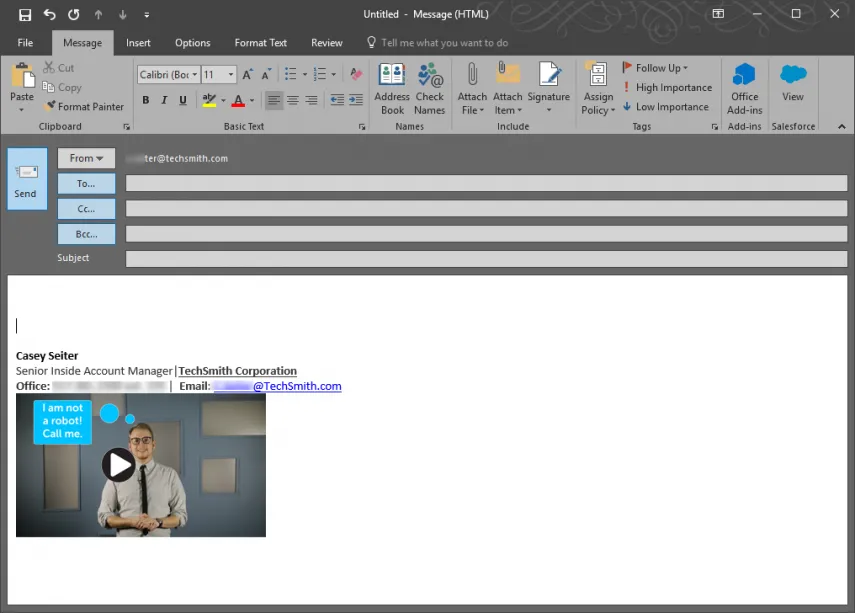Image resolution: width=855 pixels, height=613 pixels.
Task: Click the Cc... button
Action: [86, 209]
